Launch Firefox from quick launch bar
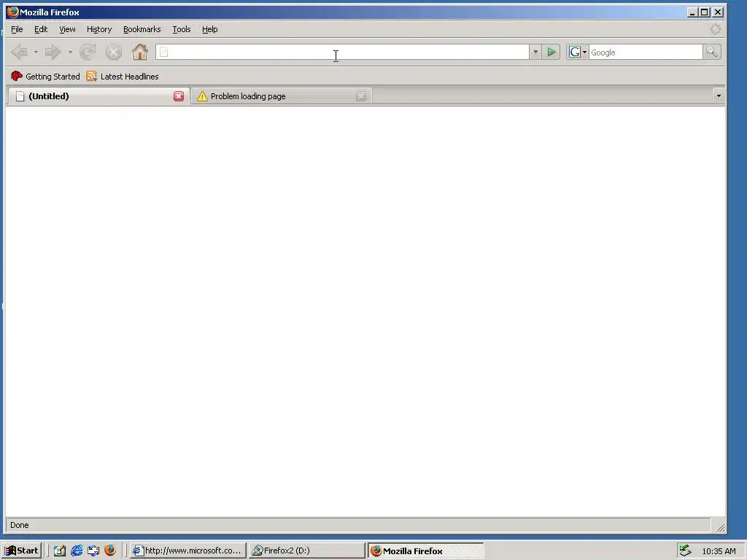The image size is (747, 560). pyautogui.click(x=110, y=550)
